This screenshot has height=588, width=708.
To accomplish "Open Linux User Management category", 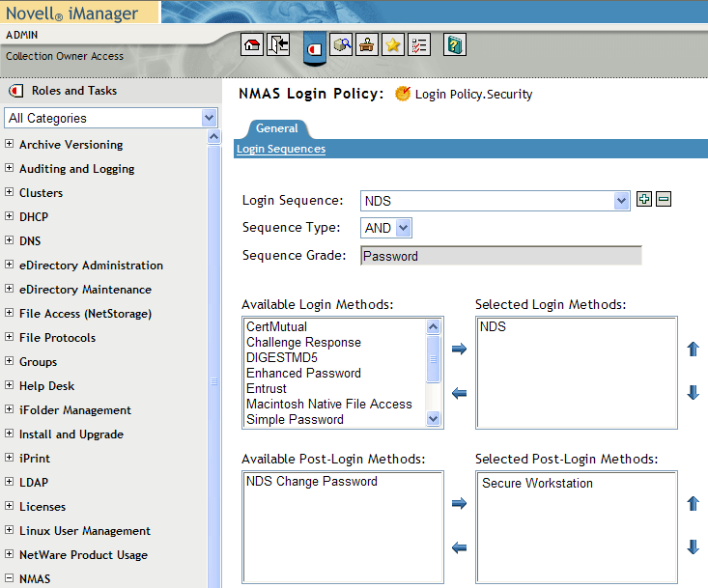I will point(85,531).
